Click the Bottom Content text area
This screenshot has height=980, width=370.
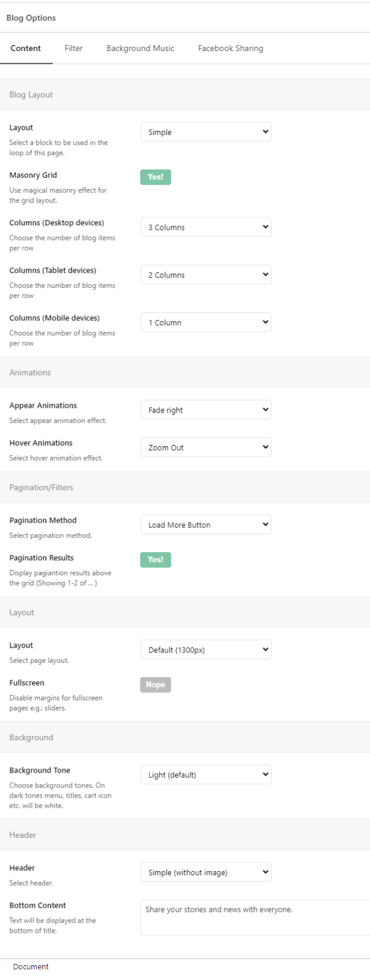coord(255,918)
